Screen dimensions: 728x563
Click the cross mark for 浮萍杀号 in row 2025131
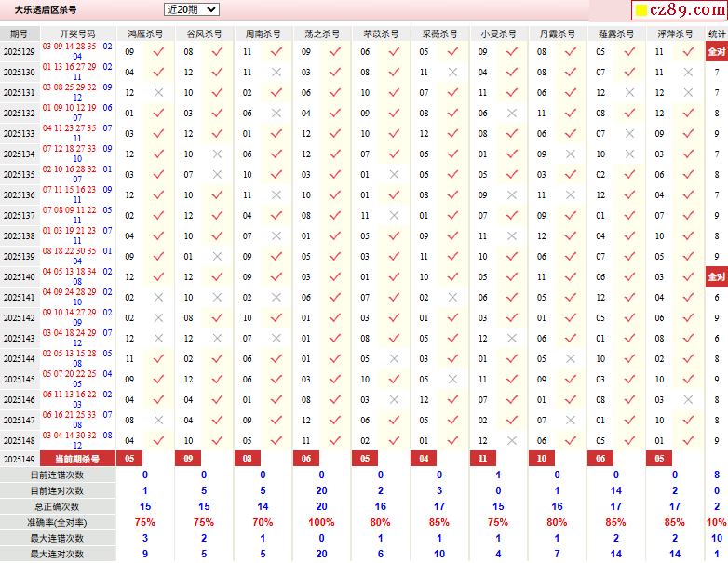click(689, 93)
